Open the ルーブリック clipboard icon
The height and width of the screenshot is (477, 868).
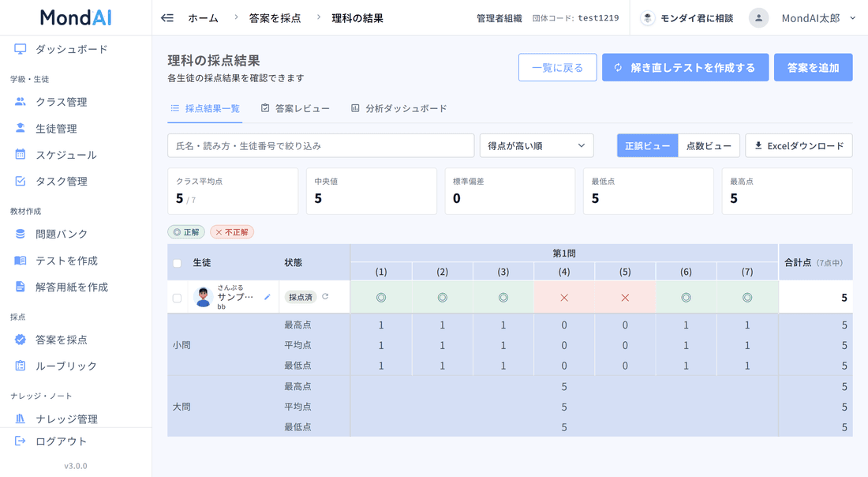click(21, 366)
